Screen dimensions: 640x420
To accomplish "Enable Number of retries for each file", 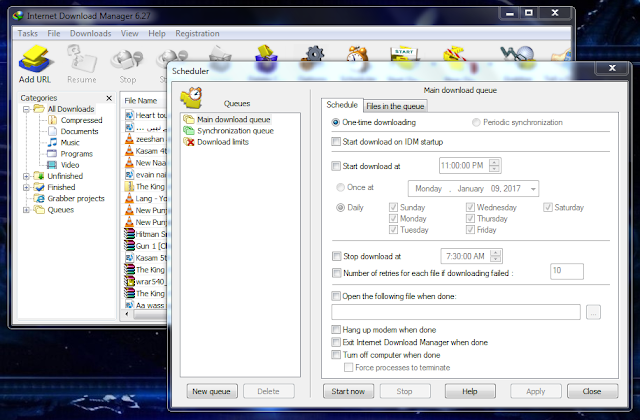I will (336, 273).
